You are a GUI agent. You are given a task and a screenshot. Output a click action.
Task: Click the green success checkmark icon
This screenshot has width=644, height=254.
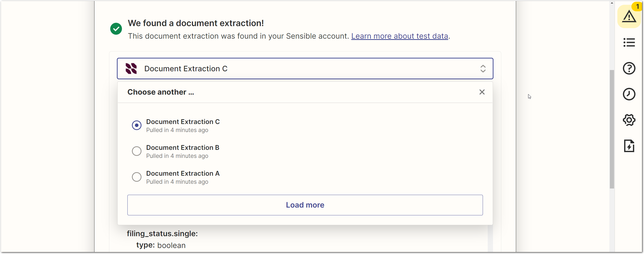(x=116, y=29)
